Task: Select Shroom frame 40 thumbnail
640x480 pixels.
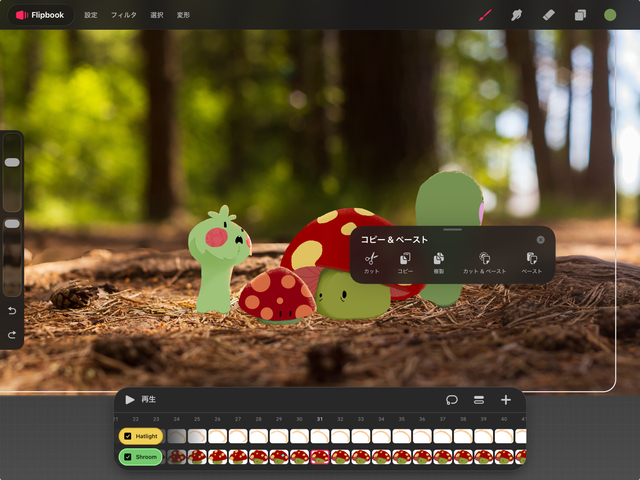Action: click(x=504, y=457)
